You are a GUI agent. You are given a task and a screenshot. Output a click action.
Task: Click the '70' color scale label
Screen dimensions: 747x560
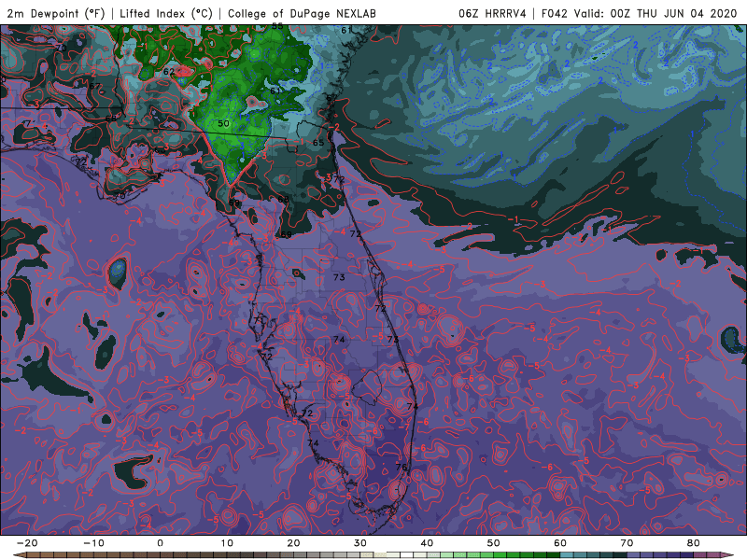[x=627, y=543]
